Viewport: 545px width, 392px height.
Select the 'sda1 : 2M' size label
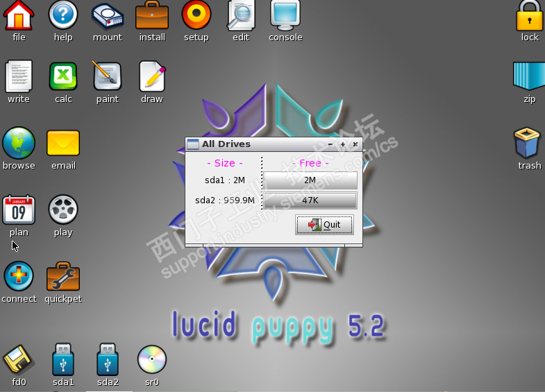pos(225,180)
